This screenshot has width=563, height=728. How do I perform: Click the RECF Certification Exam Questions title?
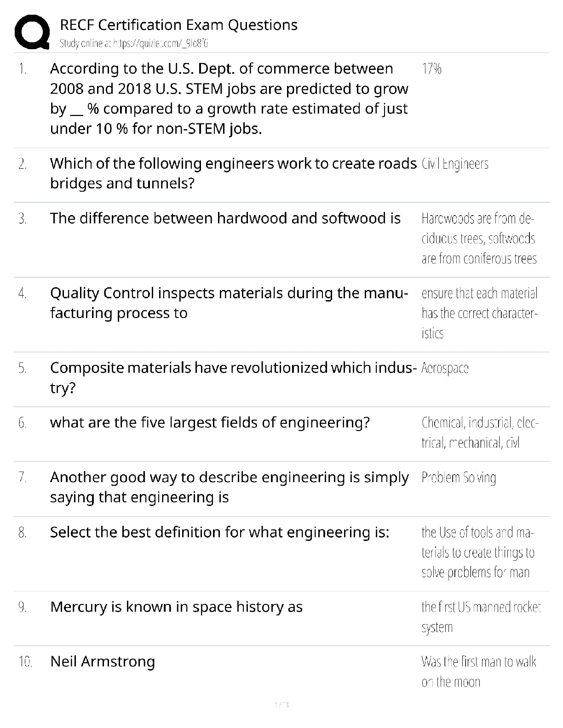click(x=178, y=25)
